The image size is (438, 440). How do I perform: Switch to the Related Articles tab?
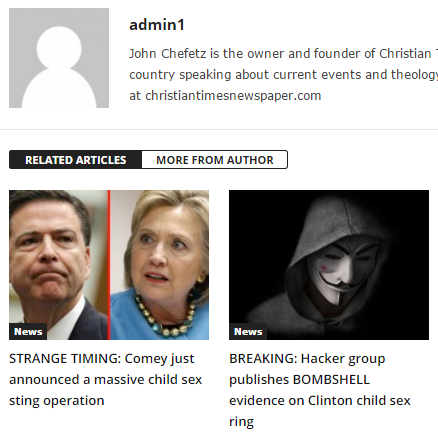pyautogui.click(x=76, y=160)
